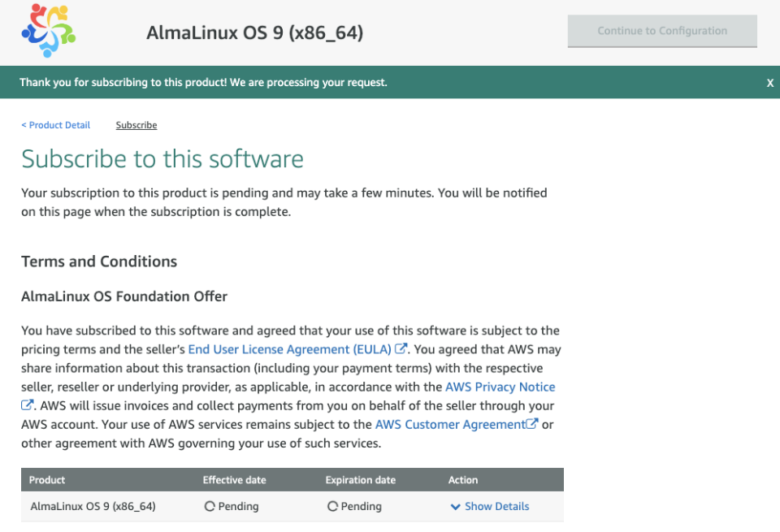Switch to the Subscribe tab
This screenshot has height=532, width=780.
tap(136, 124)
